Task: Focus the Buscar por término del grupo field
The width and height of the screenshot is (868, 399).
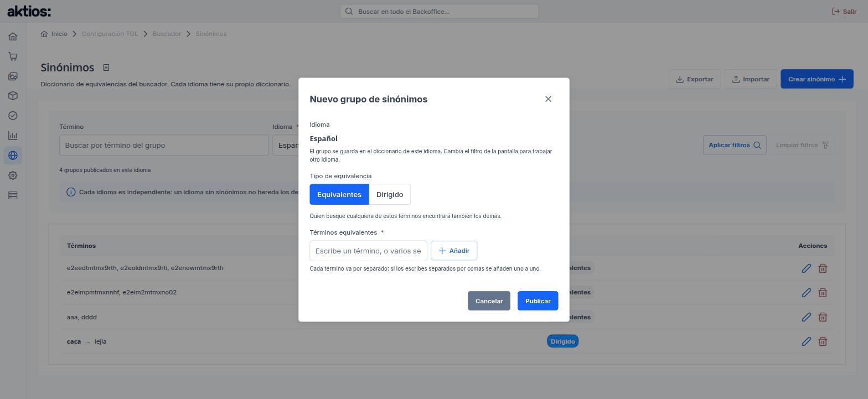Action: tap(164, 145)
